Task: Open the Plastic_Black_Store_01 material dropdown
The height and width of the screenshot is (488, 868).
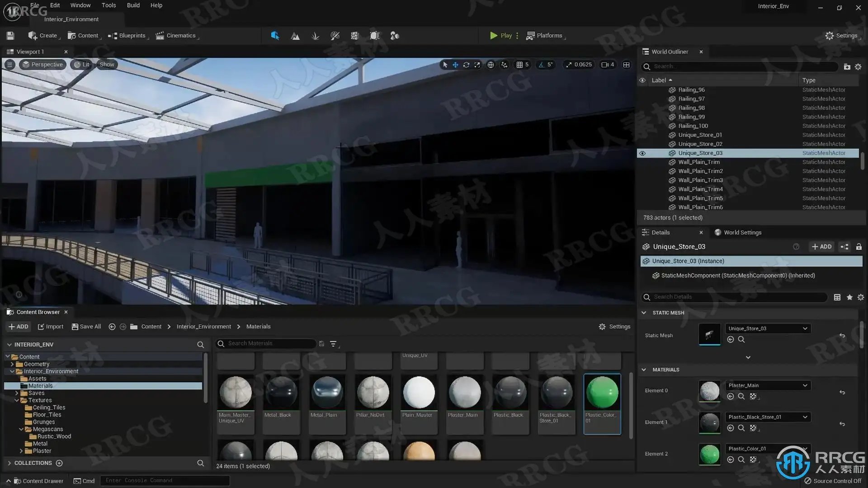Action: pyautogui.click(x=768, y=417)
